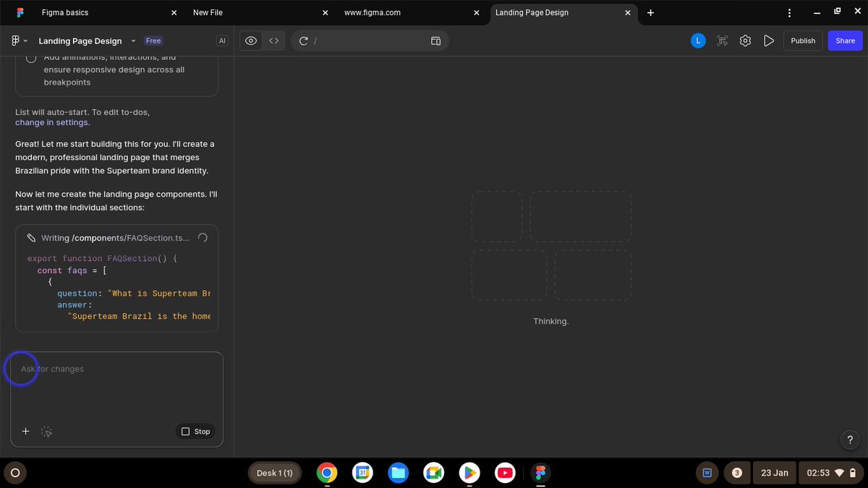Click the blue Share button
Viewport: 868px width, 488px height.
coord(845,41)
